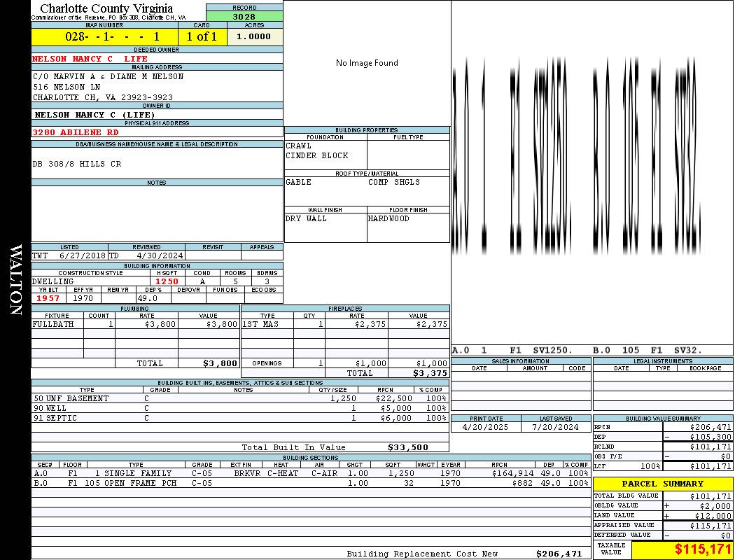Click the 91 SEPTIC row
735x560 pixels.
point(240,419)
